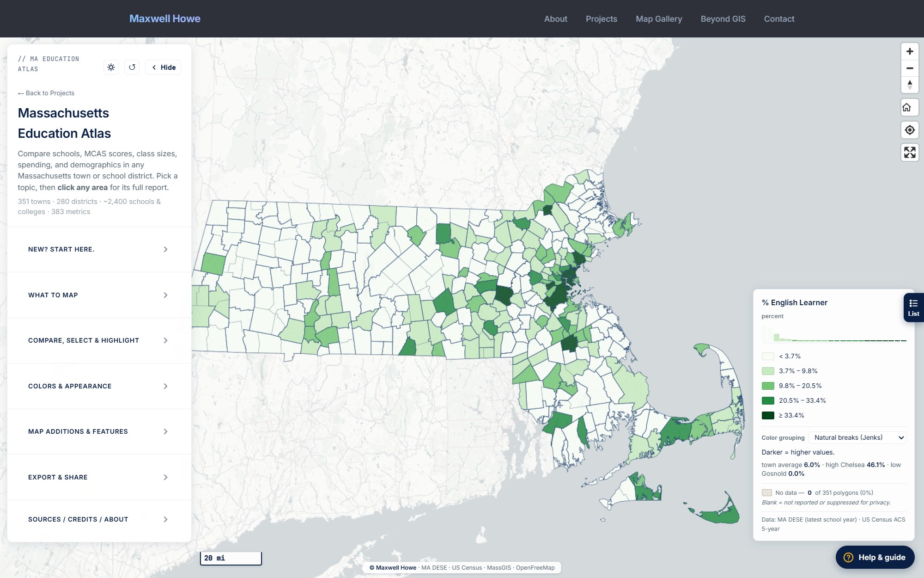Screen dimensions: 924x578
Task: Click the % English Learner legend title
Action: (x=794, y=302)
